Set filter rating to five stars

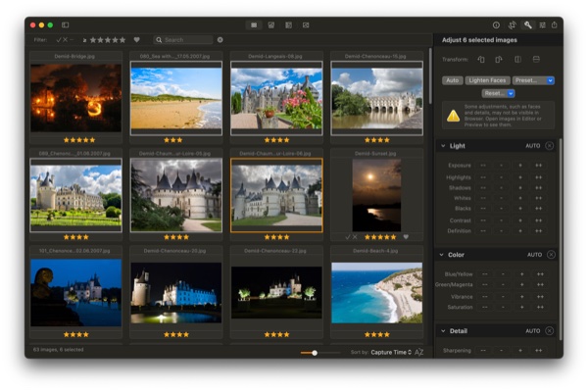pos(122,40)
